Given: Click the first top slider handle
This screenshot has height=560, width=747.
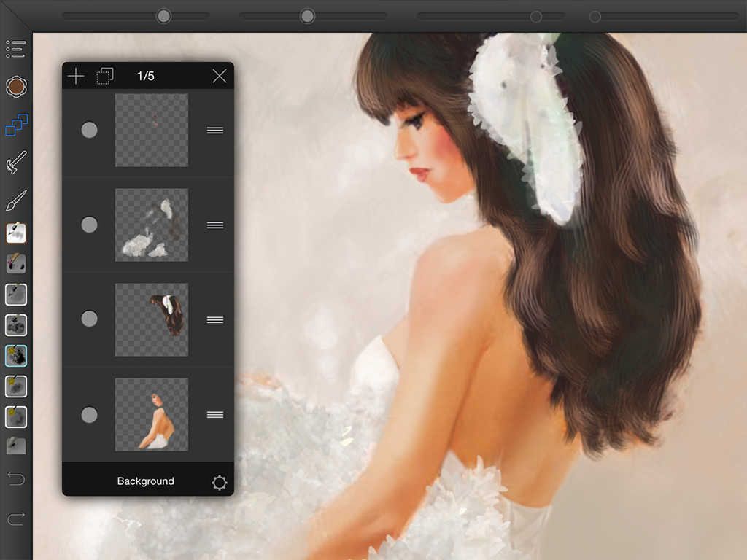Looking at the screenshot, I should coord(164,16).
